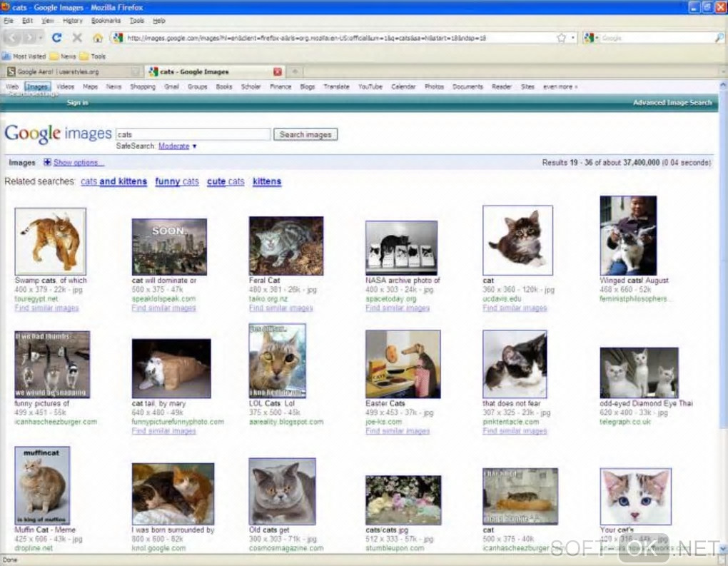The height and width of the screenshot is (566, 728).
Task: Go to the Home page icon
Action: [x=98, y=38]
